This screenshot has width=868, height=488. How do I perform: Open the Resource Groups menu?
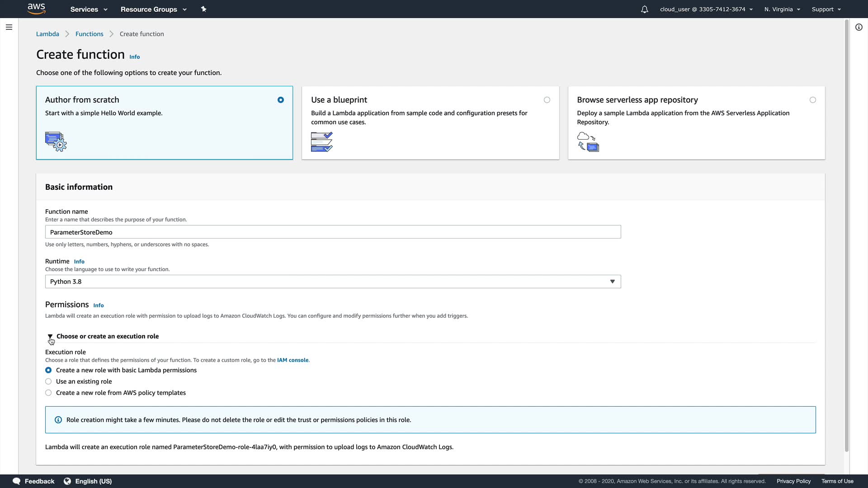[x=153, y=9]
